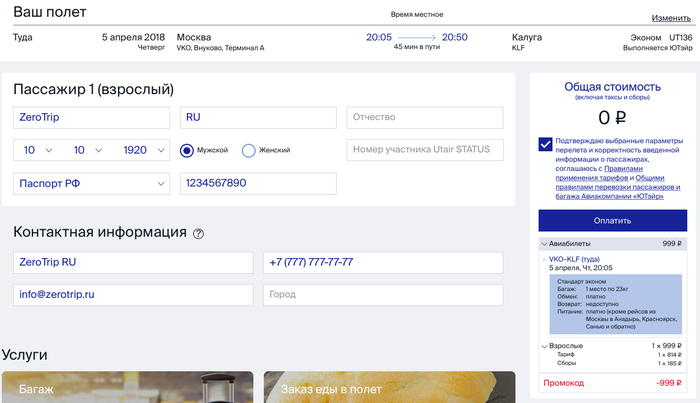Select the Женский gender radio button
The image size is (700, 403).
click(249, 150)
